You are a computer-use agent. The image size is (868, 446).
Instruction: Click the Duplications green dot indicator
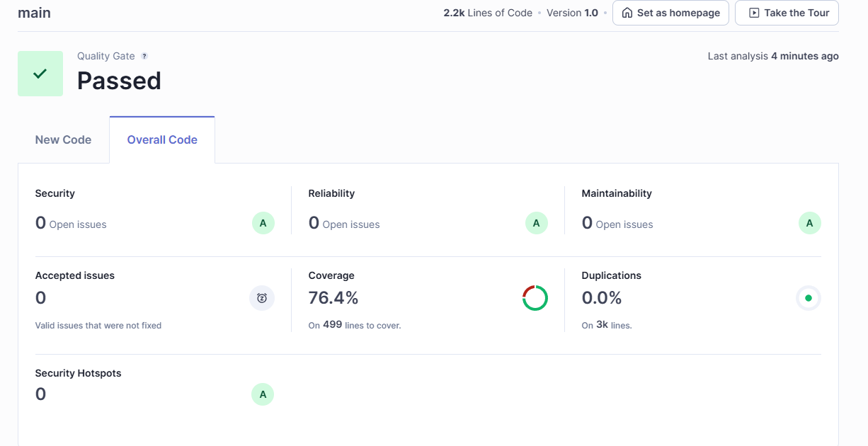(809, 298)
